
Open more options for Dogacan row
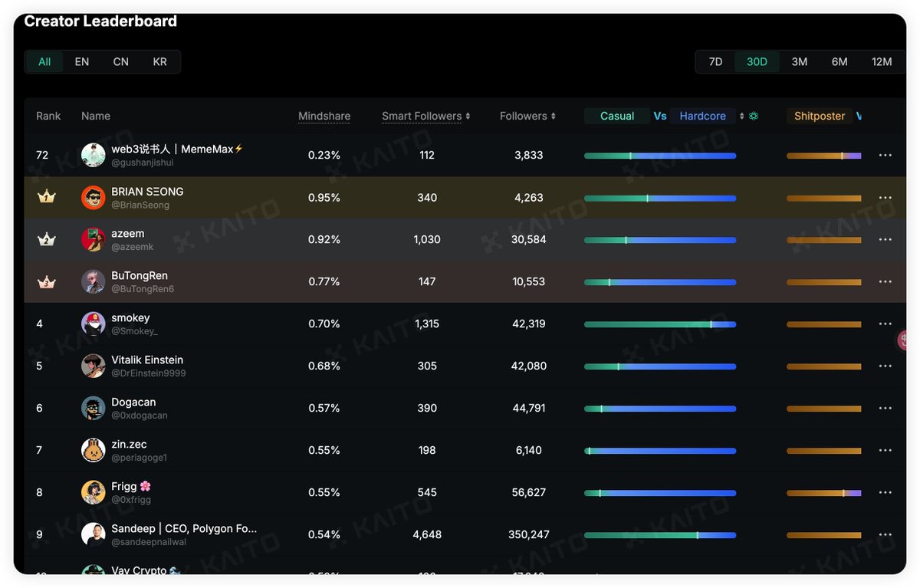[885, 408]
